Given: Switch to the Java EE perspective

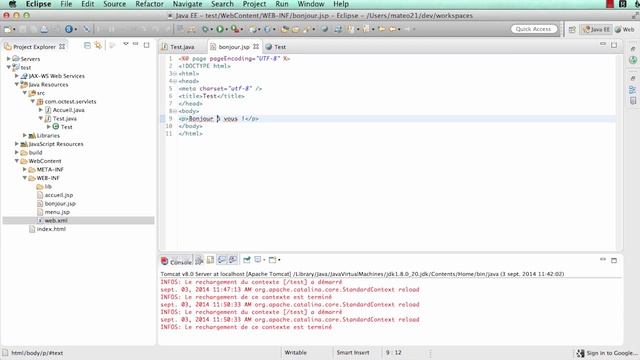Looking at the screenshot, I should point(596,29).
